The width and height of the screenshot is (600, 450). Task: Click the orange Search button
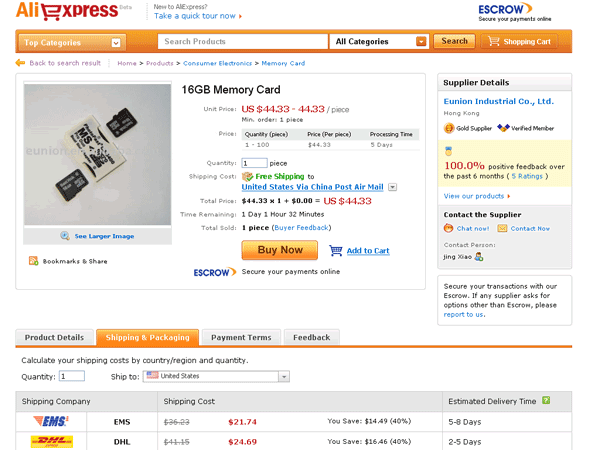(454, 42)
